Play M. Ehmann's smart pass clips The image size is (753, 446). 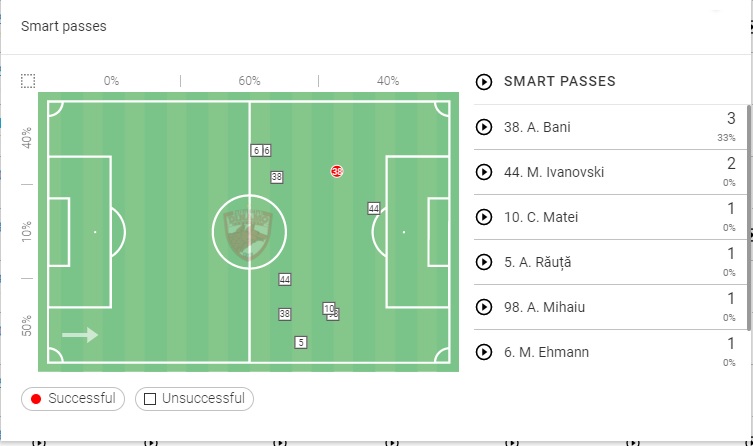coord(485,352)
